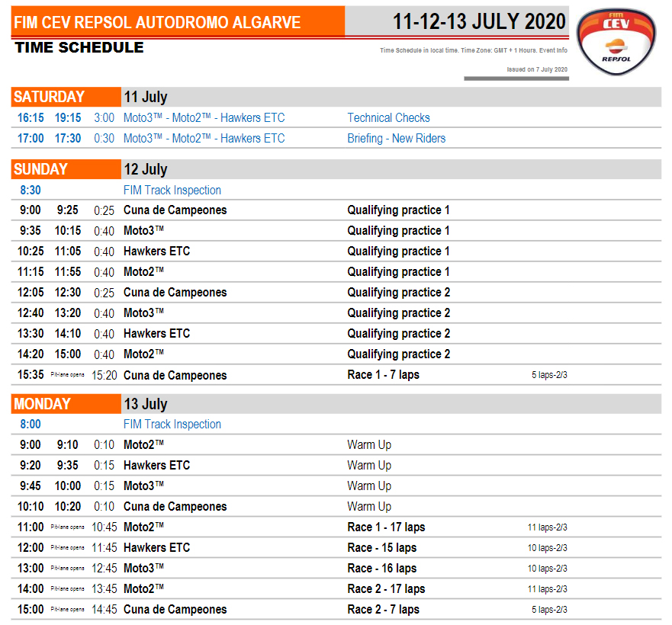Click the TIME SCHEDULE heading
Viewport: 672px width, 625px height.
click(x=79, y=48)
